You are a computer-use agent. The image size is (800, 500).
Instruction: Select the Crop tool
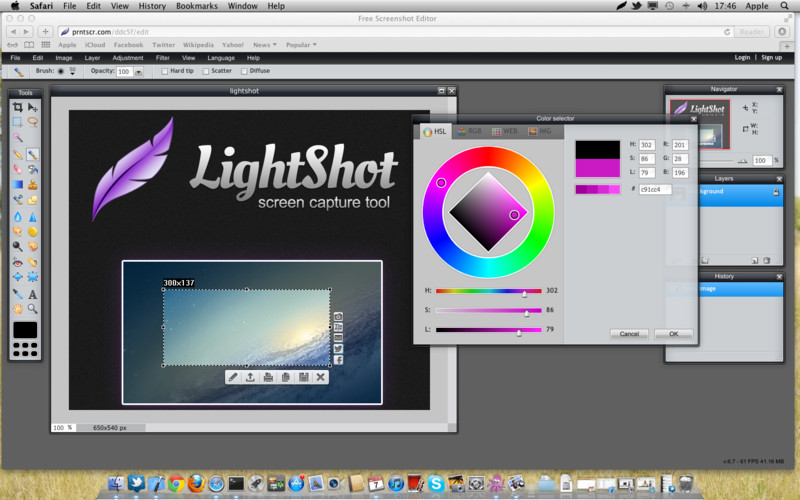(x=18, y=107)
